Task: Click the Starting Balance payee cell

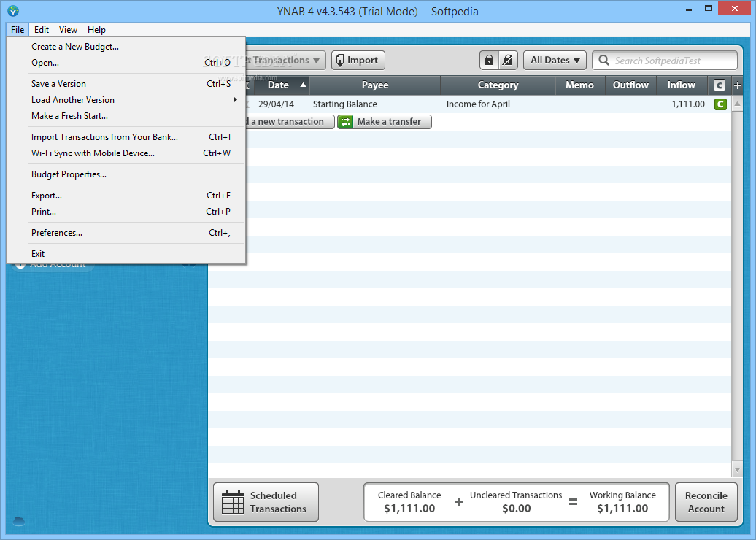Action: click(x=344, y=104)
